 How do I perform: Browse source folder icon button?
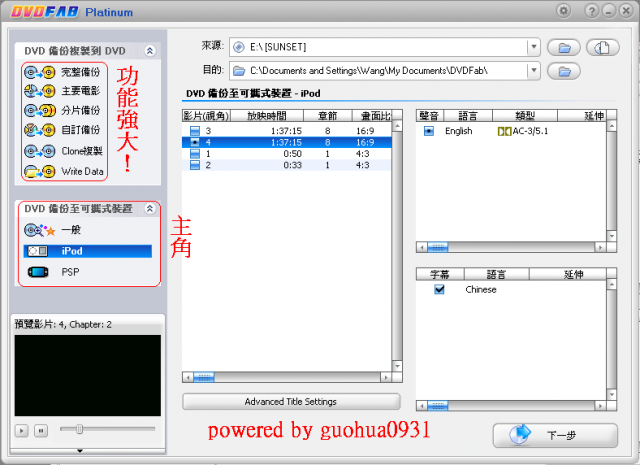564,48
